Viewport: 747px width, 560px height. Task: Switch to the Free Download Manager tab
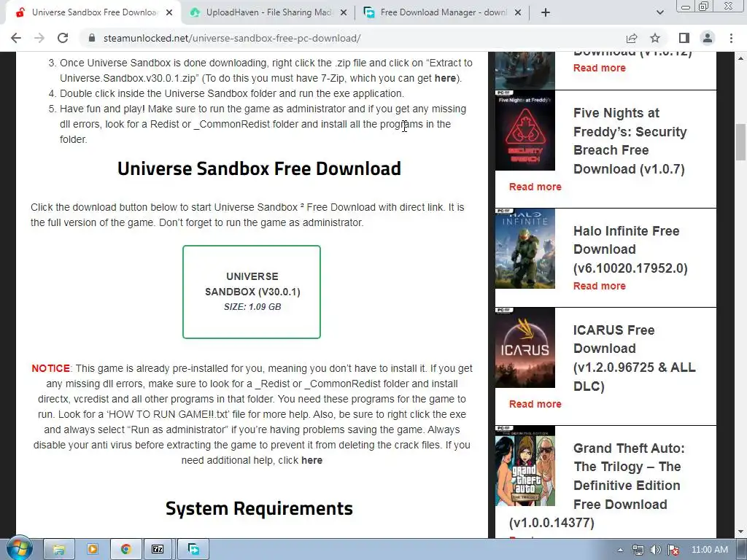point(442,12)
